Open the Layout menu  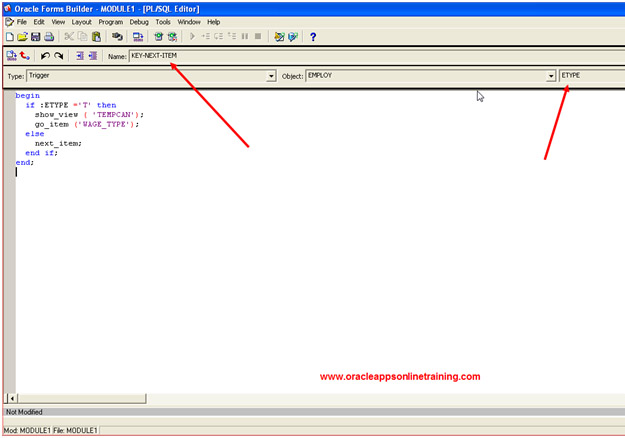pos(81,21)
